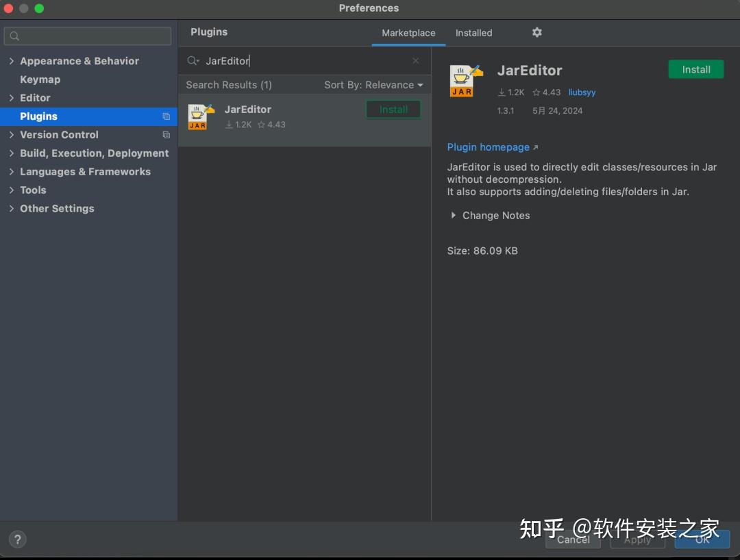This screenshot has width=740, height=560.
Task: Open the help question mark button
Action: [x=17, y=539]
